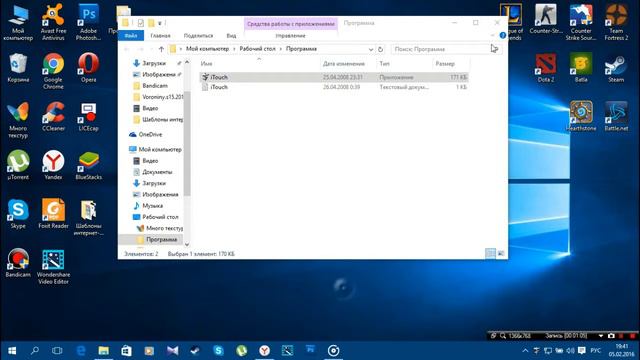
Task: Open the Opera browser desktop icon
Action: click(x=88, y=68)
